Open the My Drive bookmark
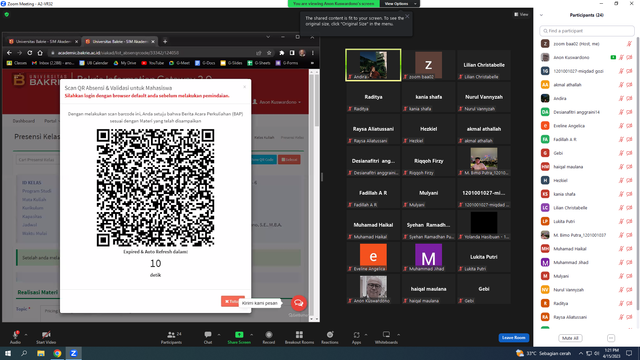Screen dimensions: 640x360 (x=124, y=63)
